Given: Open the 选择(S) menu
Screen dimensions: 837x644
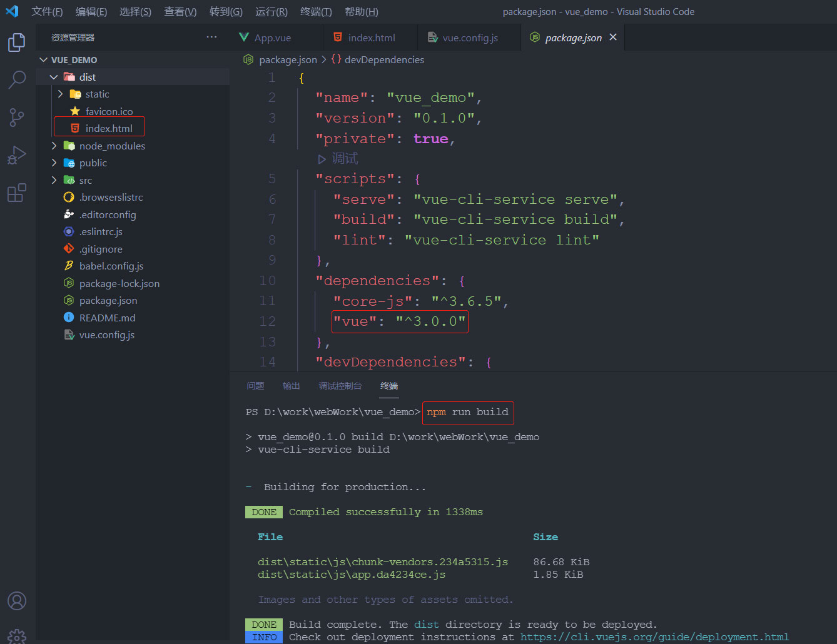Looking at the screenshot, I should (135, 12).
